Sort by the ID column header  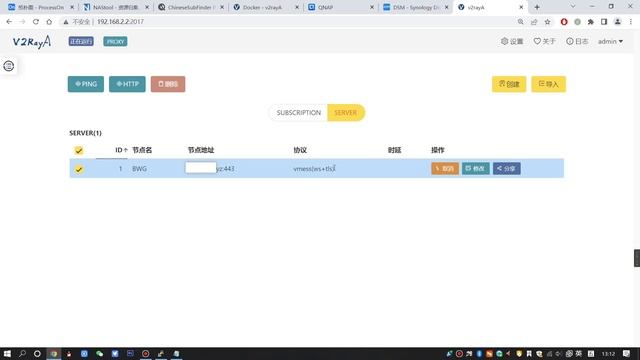(121, 150)
